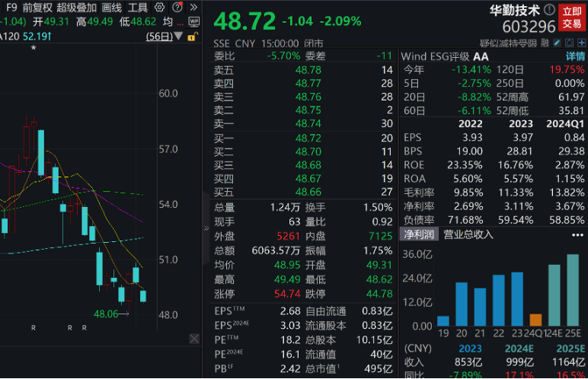The width and height of the screenshot is (588, 379).
Task: Click the info icon beside 华勤技术
Action: click(x=549, y=10)
